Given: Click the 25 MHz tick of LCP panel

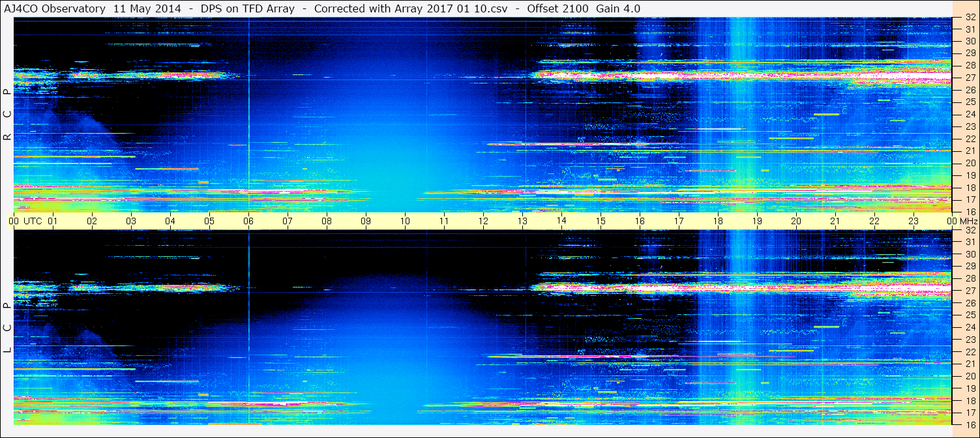Looking at the screenshot, I should click(970, 315).
